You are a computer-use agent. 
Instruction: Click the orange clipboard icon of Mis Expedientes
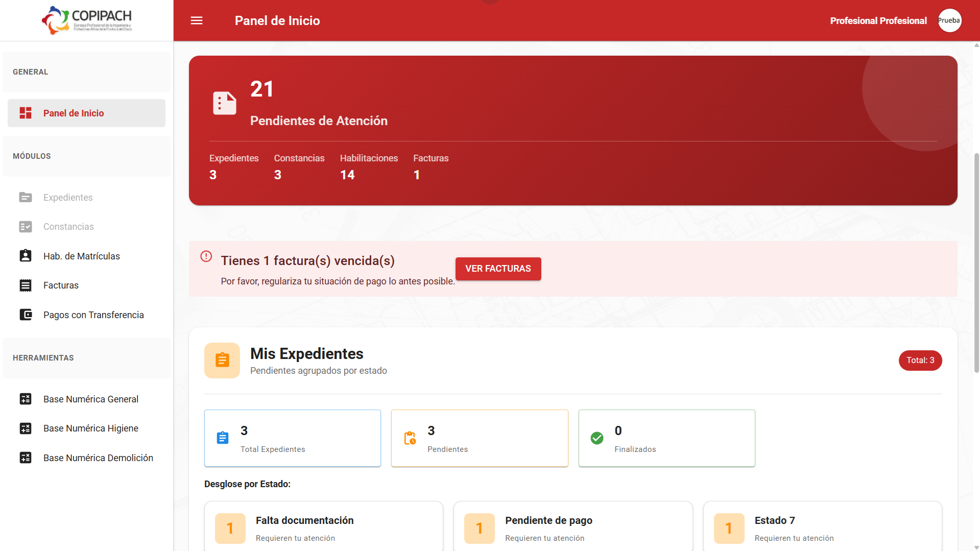(222, 361)
